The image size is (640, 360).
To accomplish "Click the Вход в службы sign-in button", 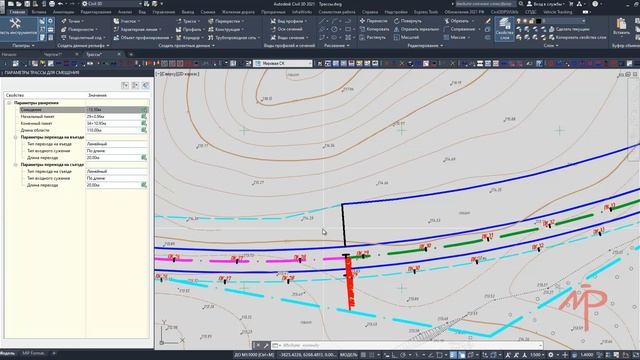I will click(546, 4).
